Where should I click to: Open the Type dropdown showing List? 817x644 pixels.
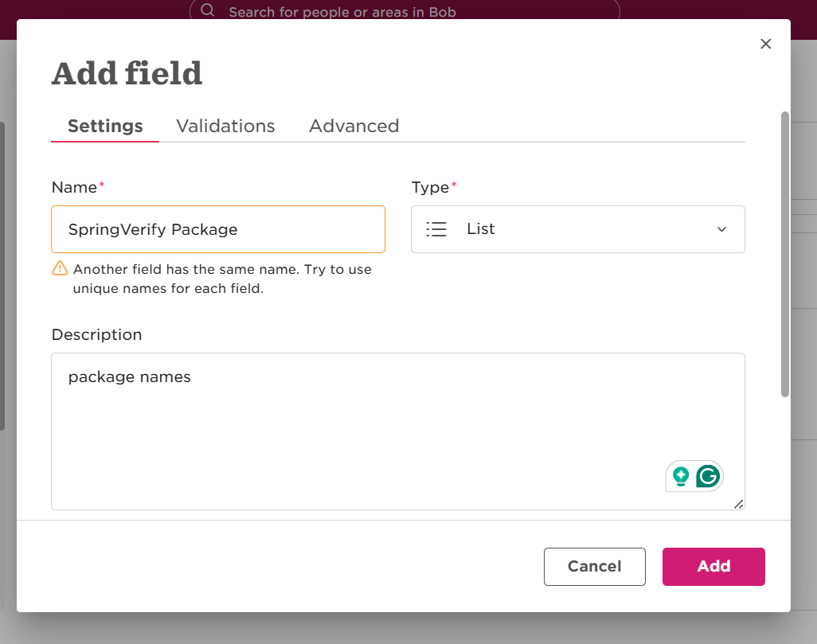[x=578, y=229]
